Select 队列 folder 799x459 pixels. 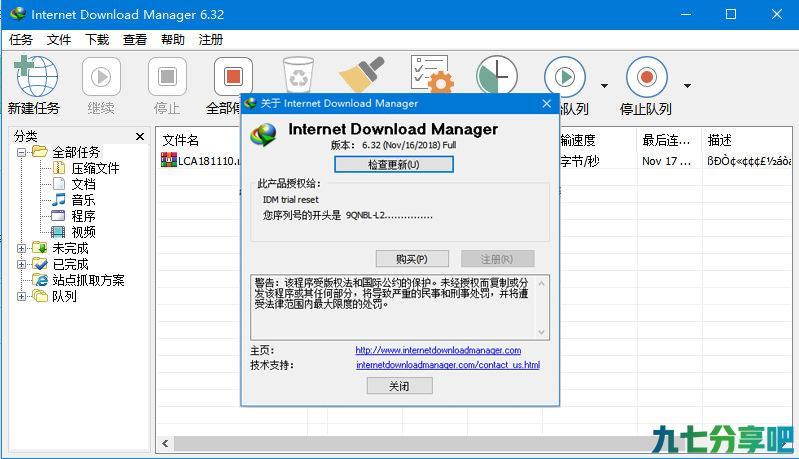point(64,296)
